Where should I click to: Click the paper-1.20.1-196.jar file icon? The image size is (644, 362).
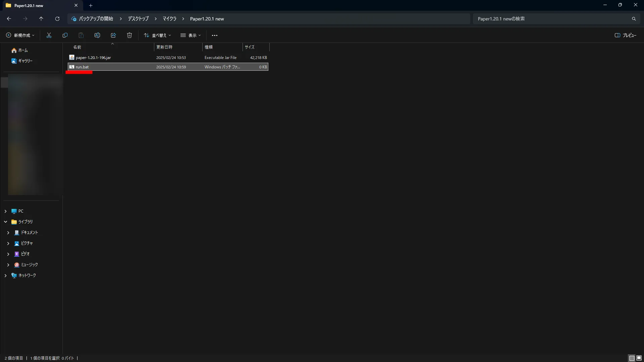tap(72, 57)
